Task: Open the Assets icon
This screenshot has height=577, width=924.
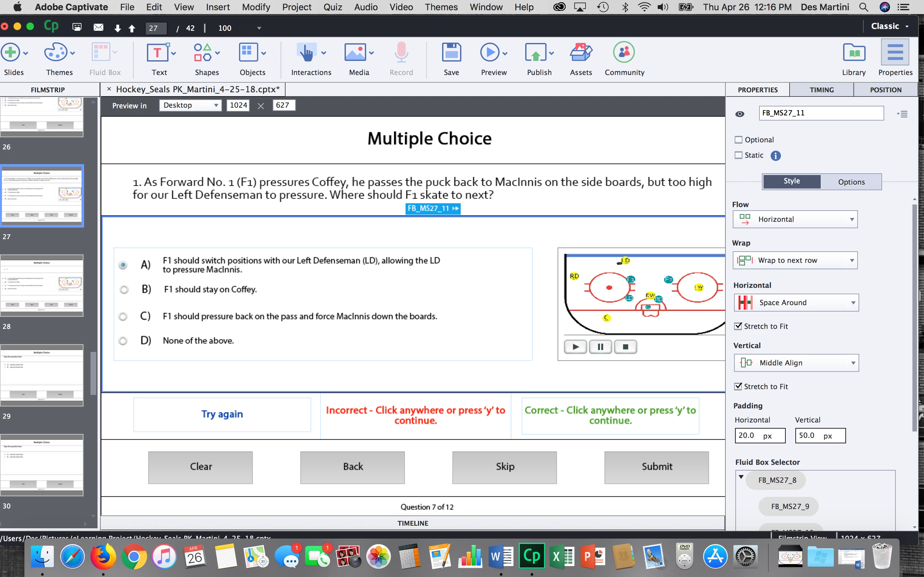Action: pyautogui.click(x=580, y=53)
